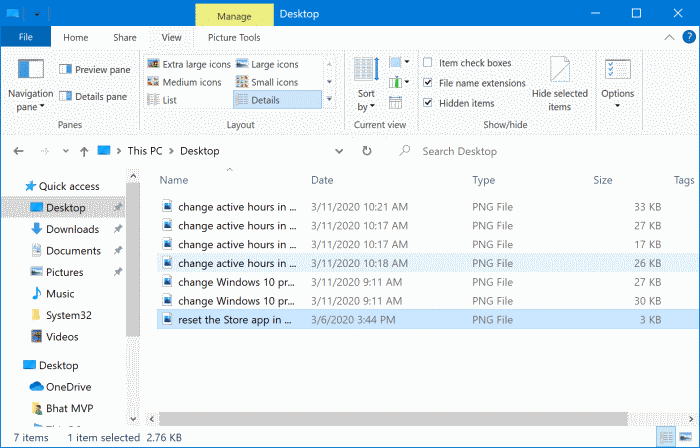Sort files by Date column header
The width and height of the screenshot is (700, 448).
pos(322,180)
